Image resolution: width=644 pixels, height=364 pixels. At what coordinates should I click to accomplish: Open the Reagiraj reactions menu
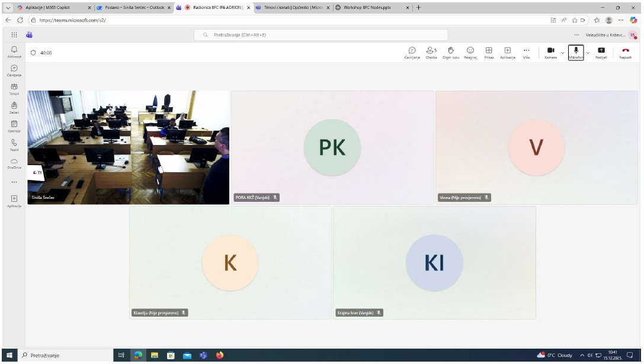tap(470, 53)
